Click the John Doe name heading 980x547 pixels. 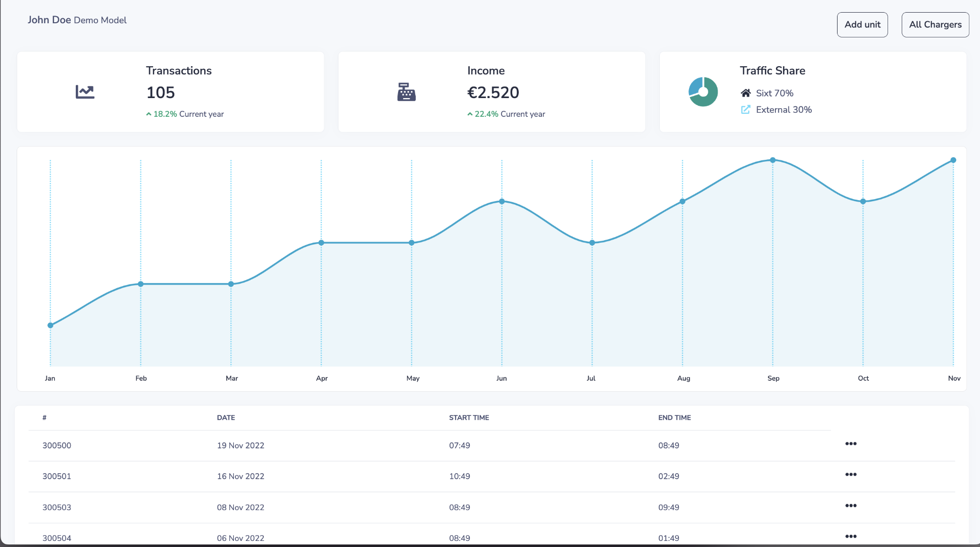coord(49,20)
